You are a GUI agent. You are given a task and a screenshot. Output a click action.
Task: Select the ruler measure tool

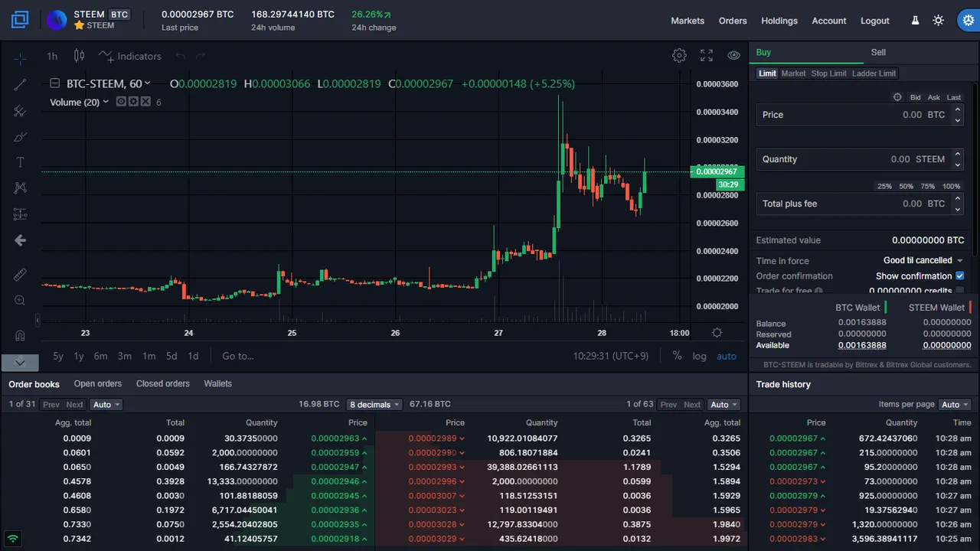point(20,275)
